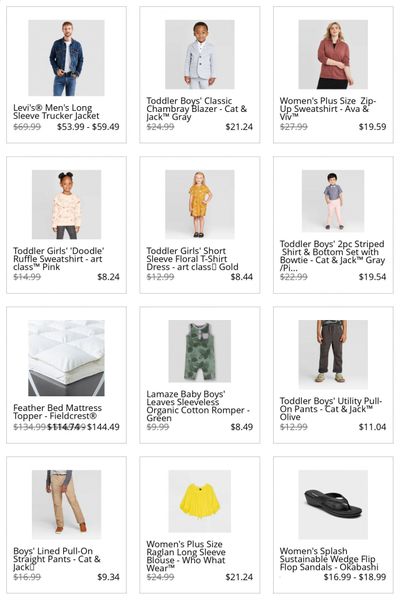Open the Boys' Lined Straight Pants photo

coord(66,504)
